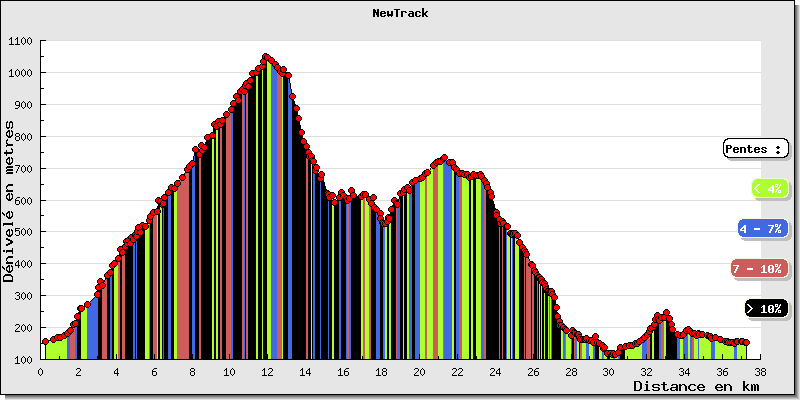Click the 100 value on the elevation axis
The height and width of the screenshot is (400, 800).
[x=23, y=359]
